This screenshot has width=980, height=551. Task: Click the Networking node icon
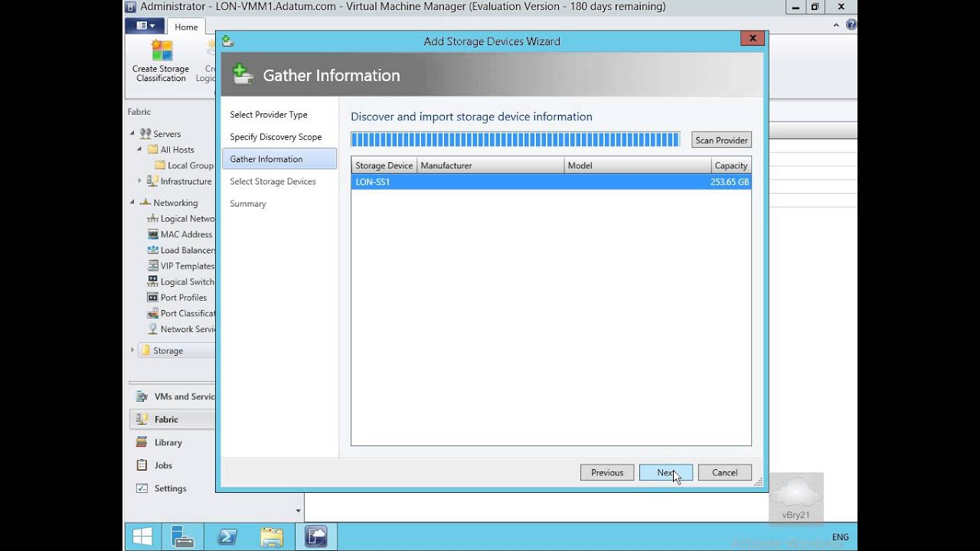[x=145, y=203]
